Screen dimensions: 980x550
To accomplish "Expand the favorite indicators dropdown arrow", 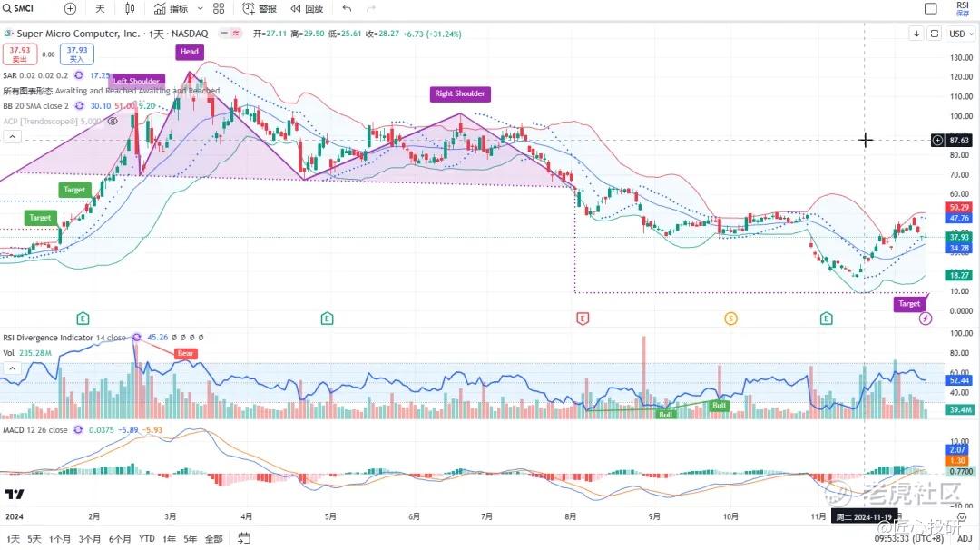I will point(200,9).
